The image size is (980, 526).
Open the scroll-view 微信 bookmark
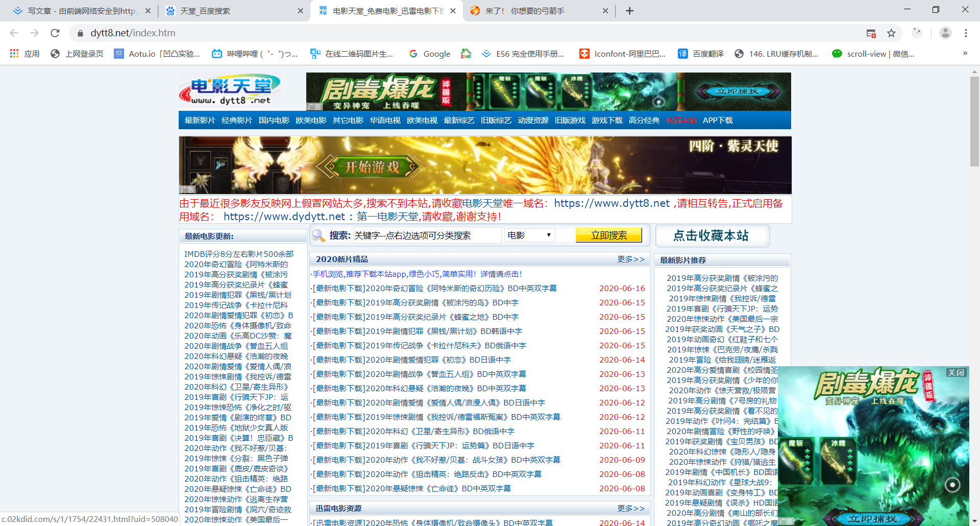pos(873,54)
